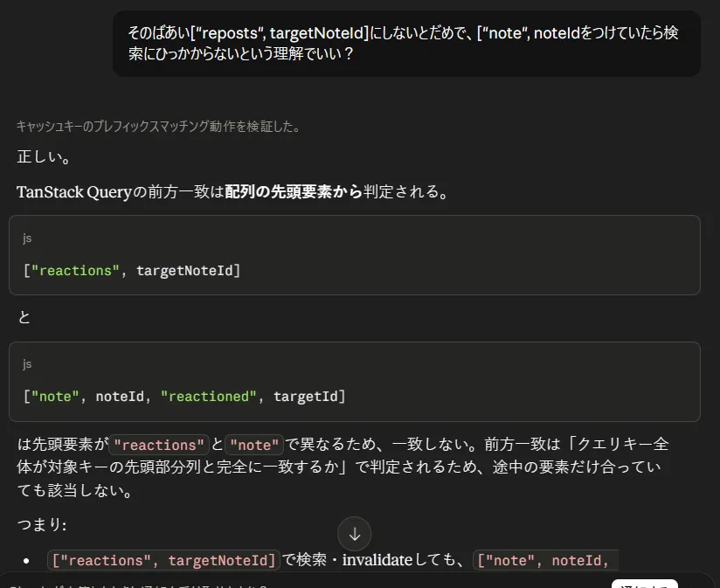The height and width of the screenshot is (588, 720).
Task: Click the "つまり:" text
Action: pyautogui.click(x=42, y=524)
